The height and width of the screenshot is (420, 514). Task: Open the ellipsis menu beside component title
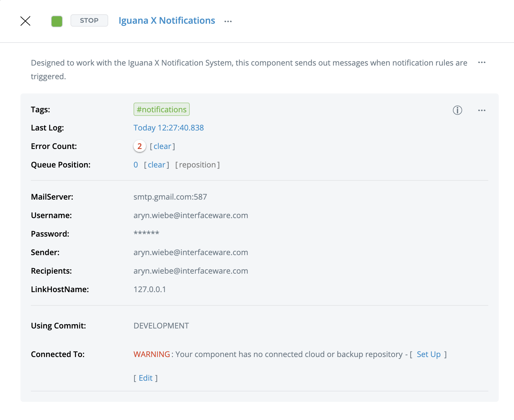coord(228,21)
